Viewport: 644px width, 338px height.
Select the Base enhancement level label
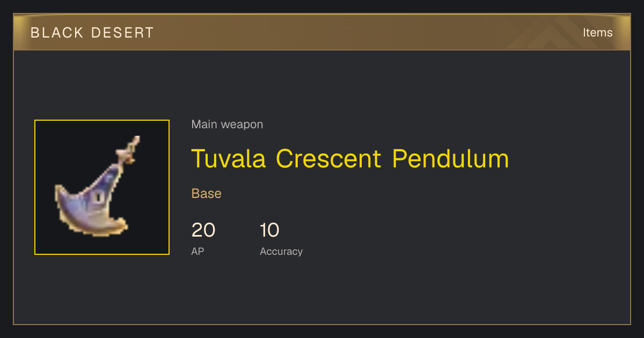[207, 194]
